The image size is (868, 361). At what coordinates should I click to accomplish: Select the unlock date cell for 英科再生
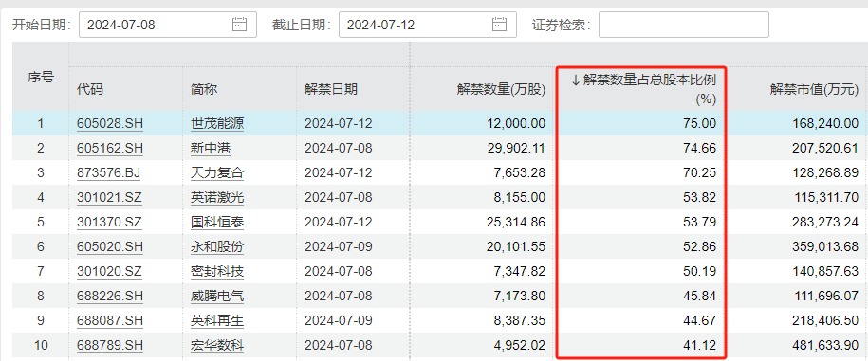(x=353, y=320)
